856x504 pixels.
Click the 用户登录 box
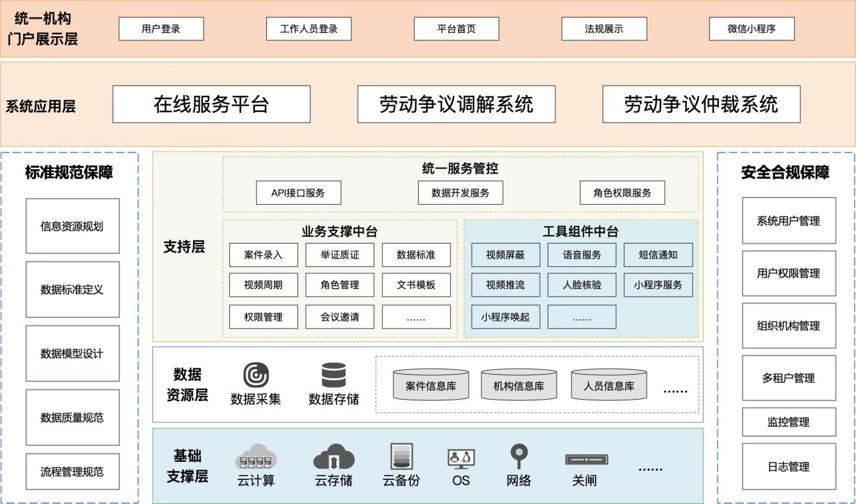pyautogui.click(x=161, y=29)
